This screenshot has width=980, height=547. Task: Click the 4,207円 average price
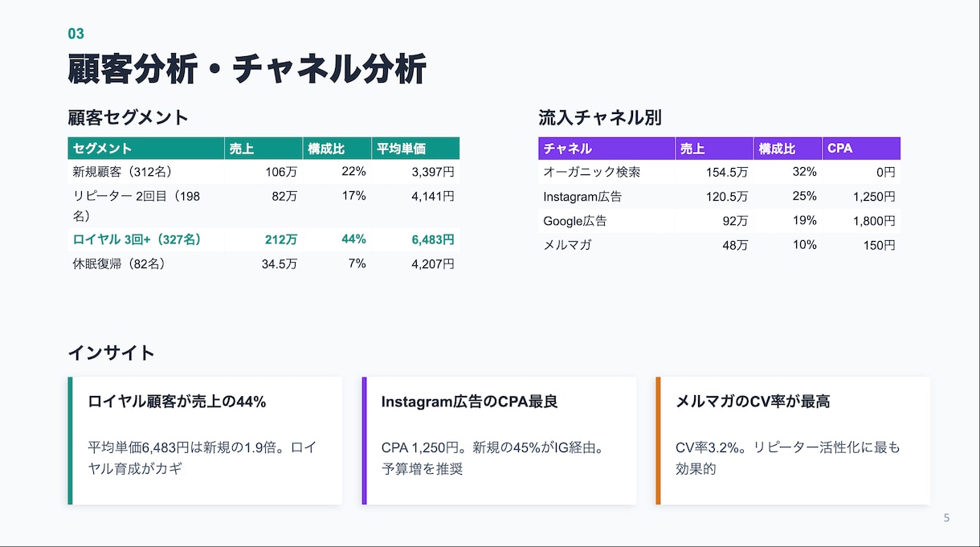(x=432, y=263)
